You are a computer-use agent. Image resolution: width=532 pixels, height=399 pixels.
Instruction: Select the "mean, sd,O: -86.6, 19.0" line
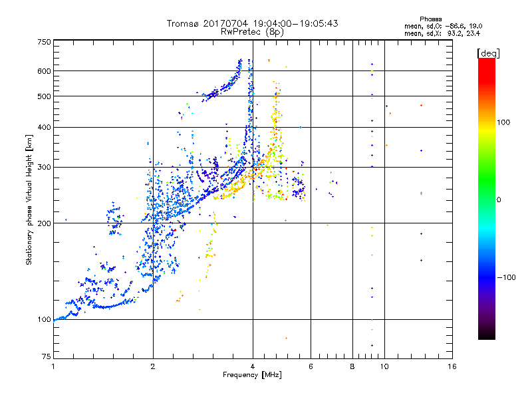coord(443,26)
